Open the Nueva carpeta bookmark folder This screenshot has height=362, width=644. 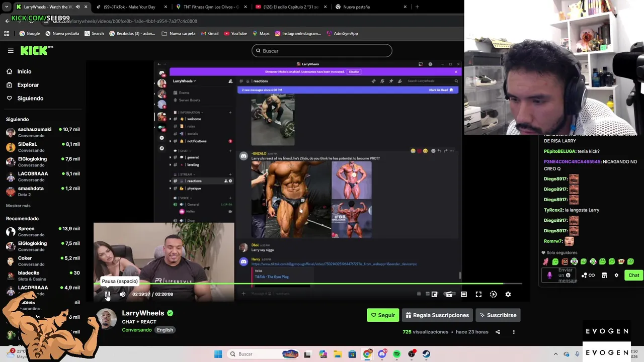[179, 34]
